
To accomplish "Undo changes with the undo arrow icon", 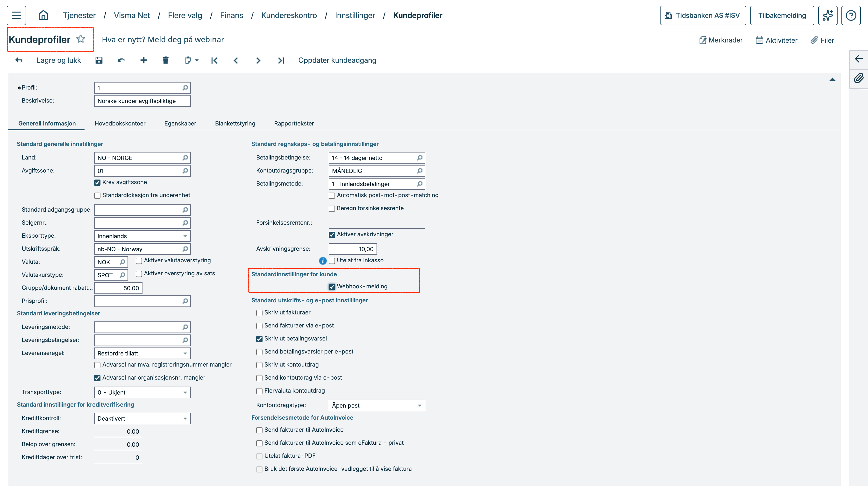I will pos(121,60).
